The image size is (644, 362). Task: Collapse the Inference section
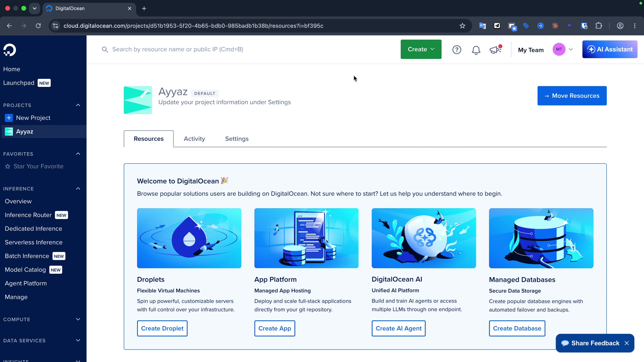(78, 189)
